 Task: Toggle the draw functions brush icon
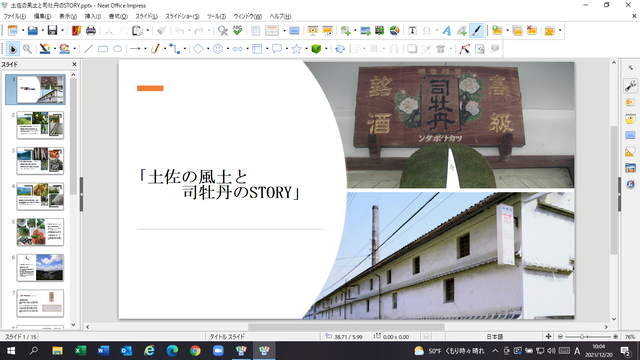(x=476, y=31)
